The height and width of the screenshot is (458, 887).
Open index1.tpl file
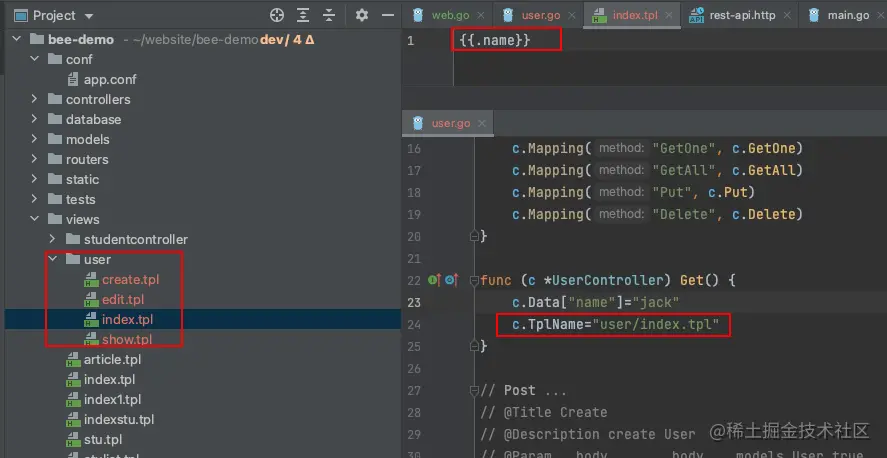[x=113, y=399]
